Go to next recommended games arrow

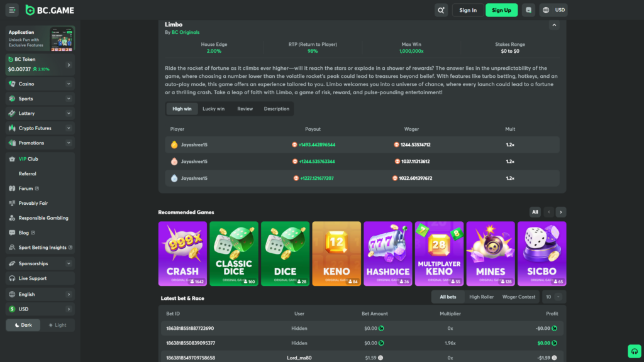point(561,212)
